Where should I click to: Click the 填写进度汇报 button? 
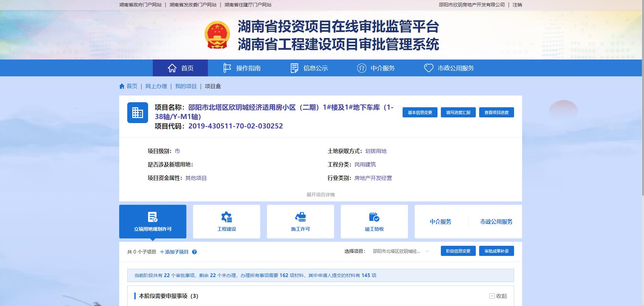coord(458,112)
